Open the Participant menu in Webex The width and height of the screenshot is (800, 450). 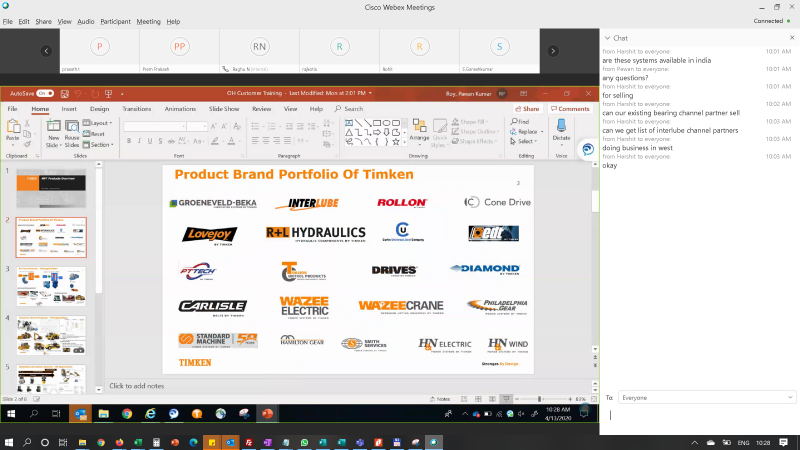115,21
